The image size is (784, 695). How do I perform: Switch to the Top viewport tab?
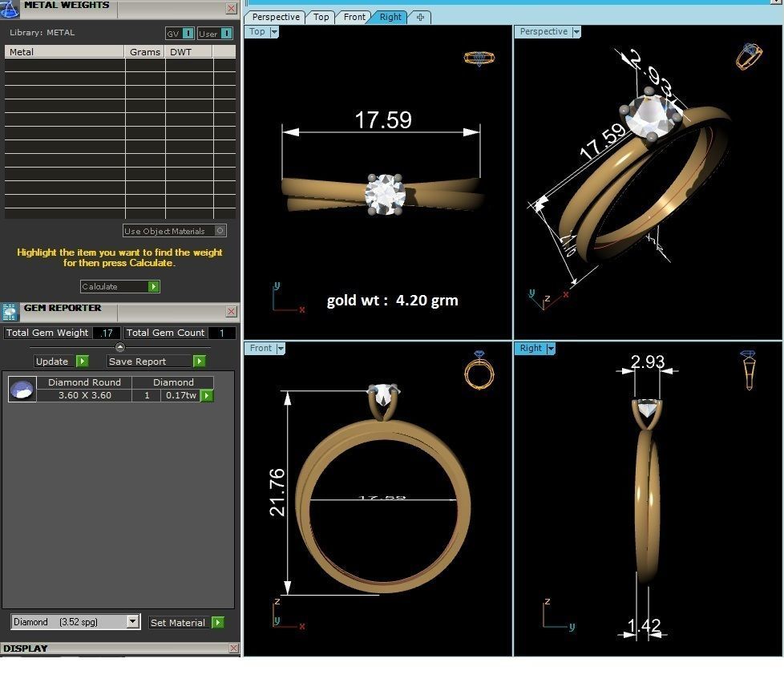pyautogui.click(x=321, y=17)
